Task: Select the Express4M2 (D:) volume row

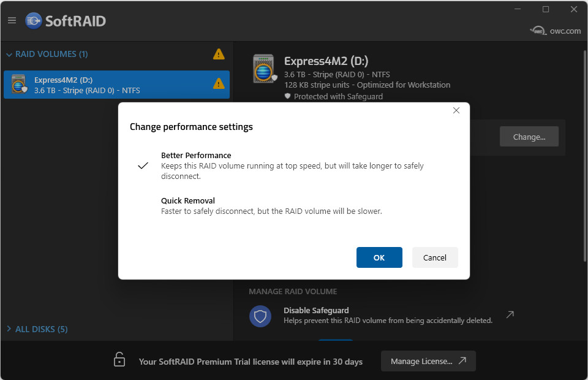Action: [116, 85]
